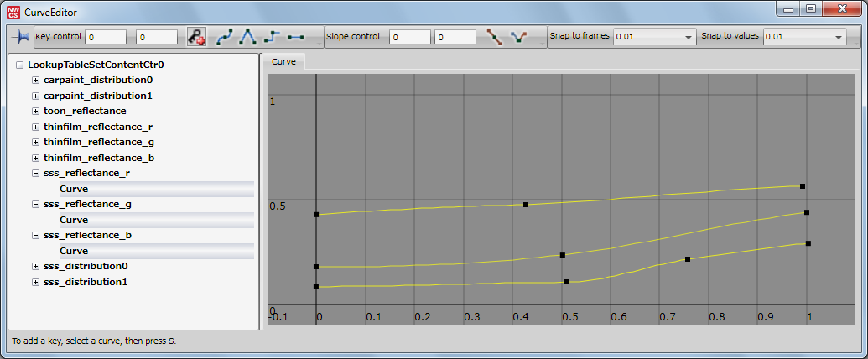The height and width of the screenshot is (359, 868).
Task: Expand the toon_reflectance node
Action: [x=35, y=112]
